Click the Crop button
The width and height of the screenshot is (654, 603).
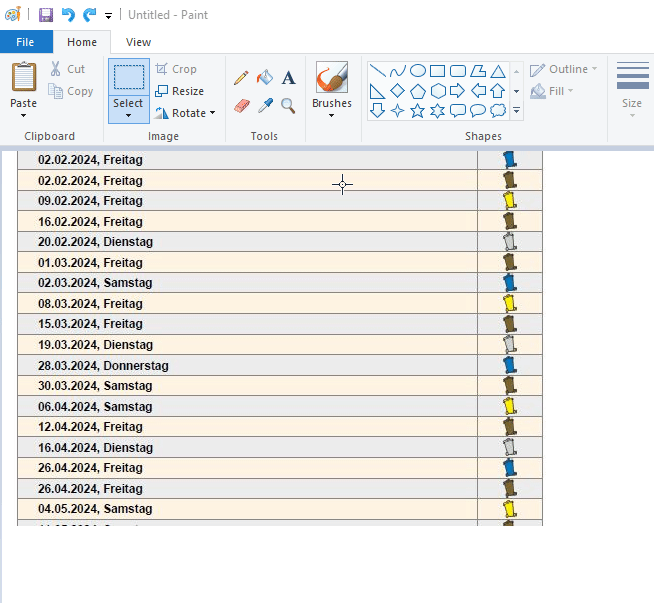[176, 69]
